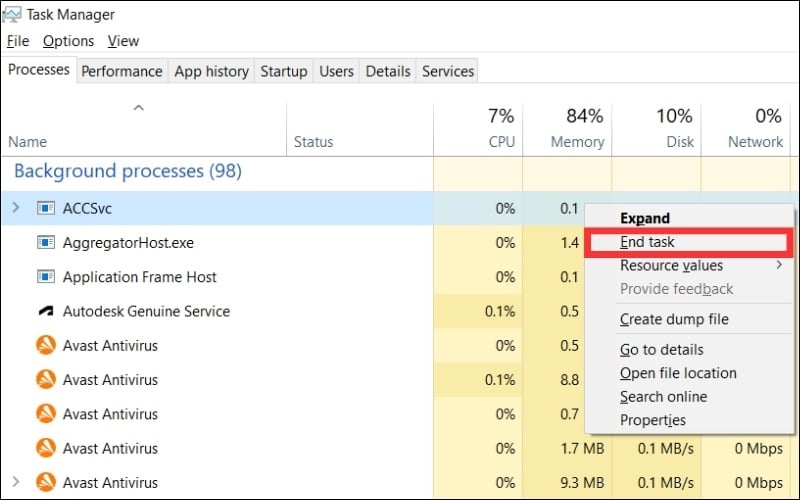Open the View menu
This screenshot has width=800, height=500.
123,41
